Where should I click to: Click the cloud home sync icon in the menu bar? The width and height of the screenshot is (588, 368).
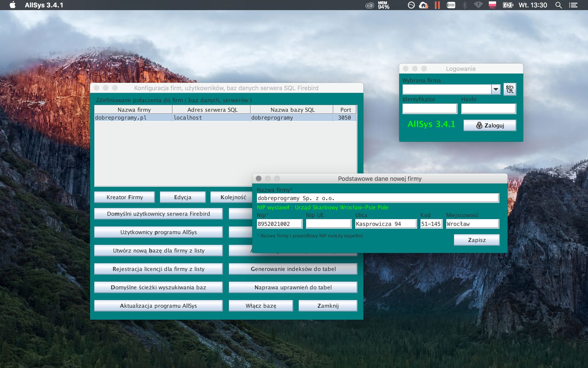pyautogui.click(x=424, y=5)
